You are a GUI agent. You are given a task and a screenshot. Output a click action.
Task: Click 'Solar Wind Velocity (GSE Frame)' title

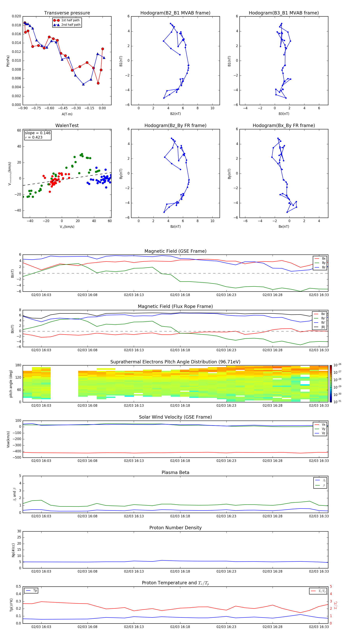pos(175,417)
